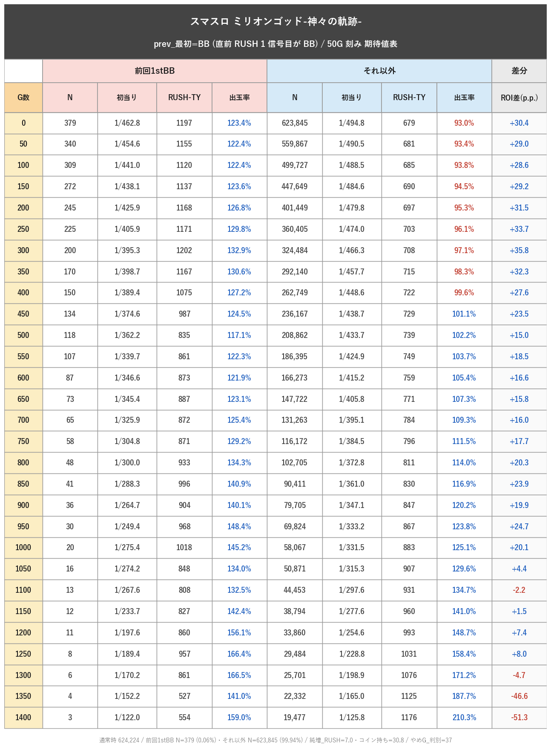Click the ROI差(p.p.) header cell

click(x=519, y=98)
